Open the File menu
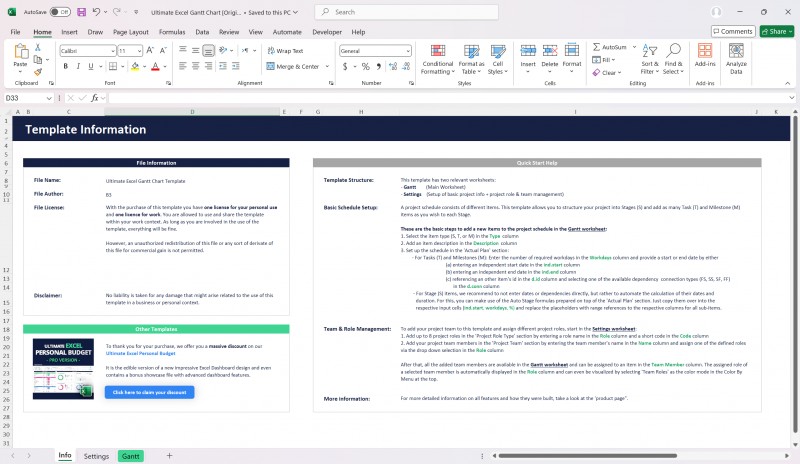The width and height of the screenshot is (800, 464). pos(15,32)
